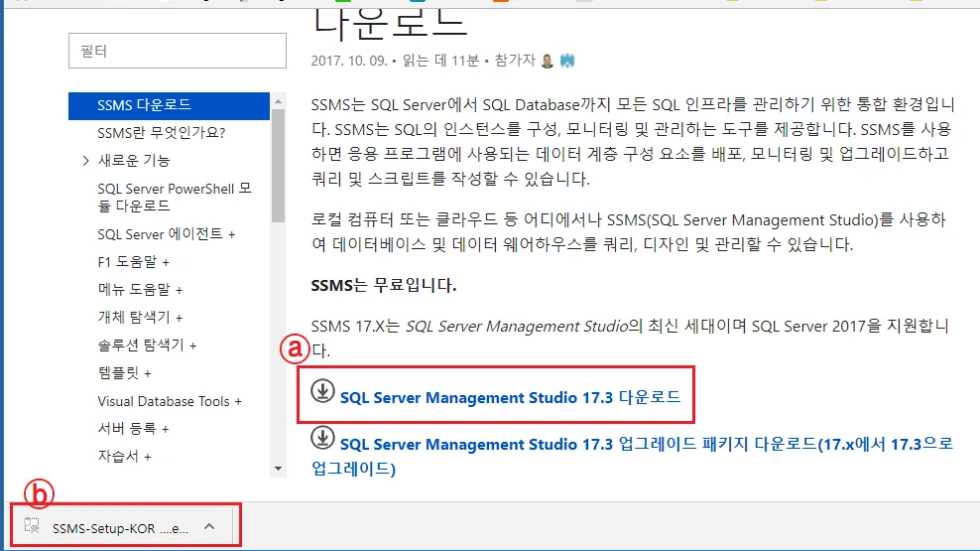Expand 메뉴 도움말 section
The width and height of the screenshot is (980, 551).
[140, 290]
